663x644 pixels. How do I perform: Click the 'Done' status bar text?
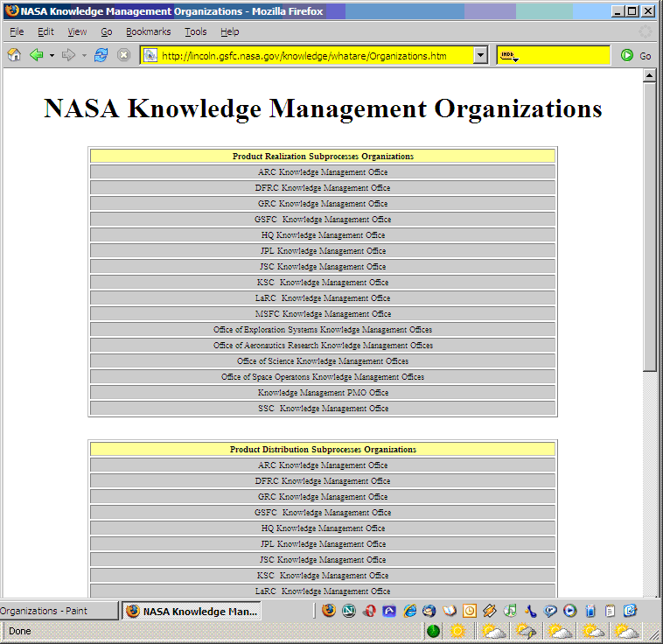coord(20,631)
